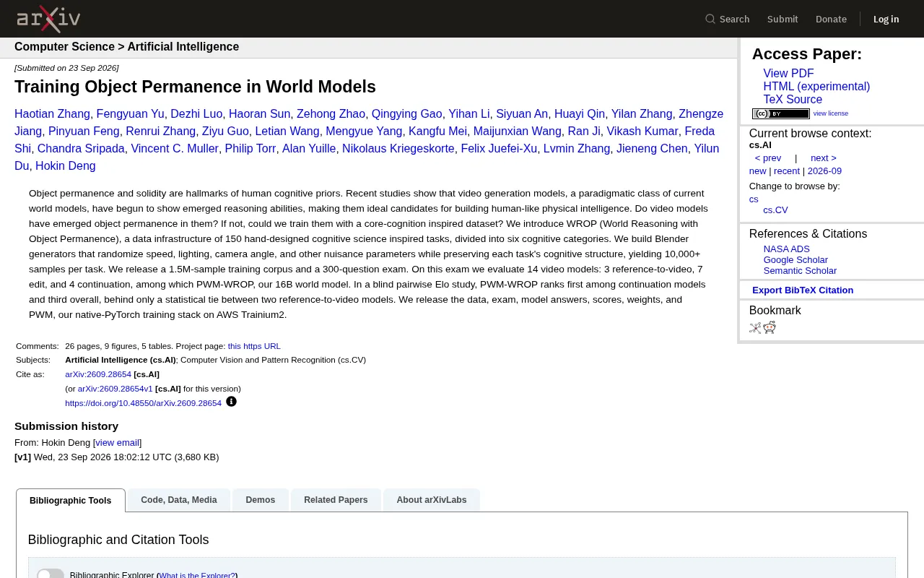The width and height of the screenshot is (924, 578).
Task: Open View PDF link
Action: pyautogui.click(x=788, y=74)
